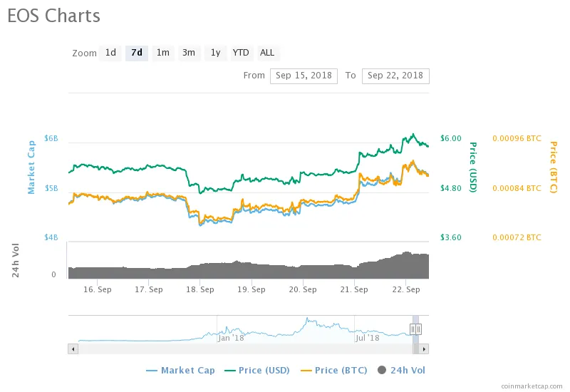
Task: Click the navigator scroll right arrow
Action: tap(424, 349)
